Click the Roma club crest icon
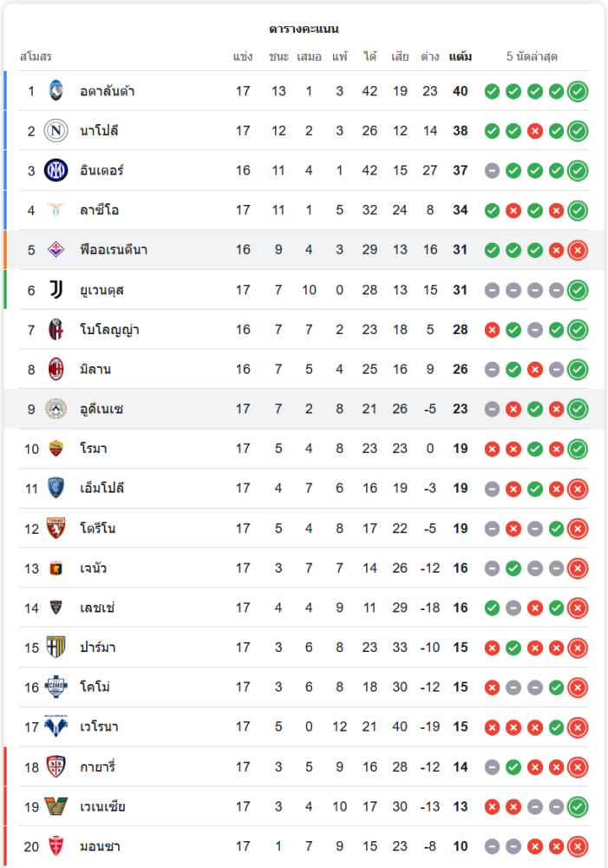The width and height of the screenshot is (608, 868). pos(56,449)
